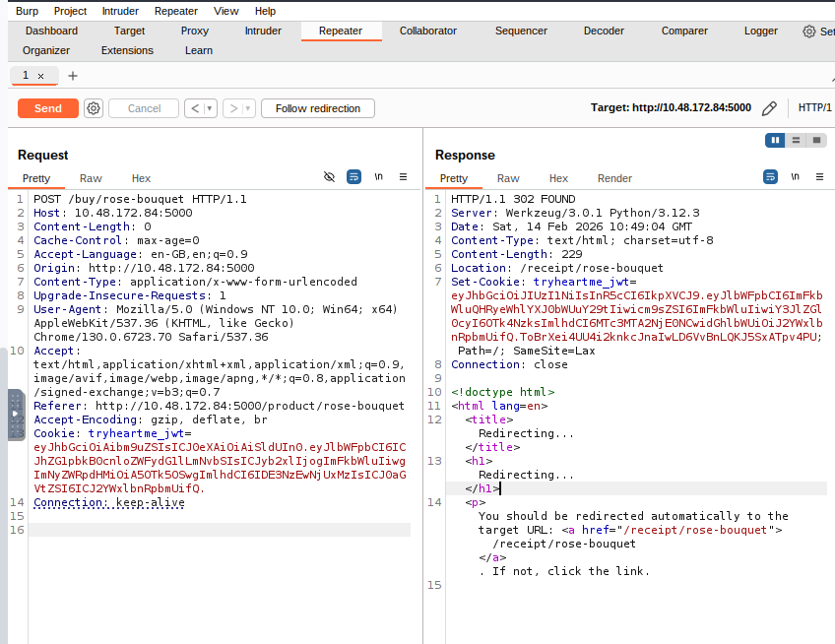The width and height of the screenshot is (835, 644).
Task: Switch to the Decoder tab
Action: tap(604, 31)
